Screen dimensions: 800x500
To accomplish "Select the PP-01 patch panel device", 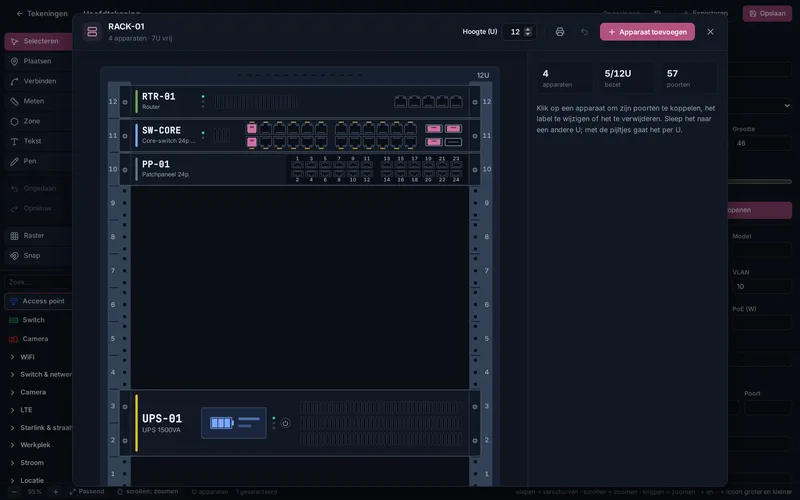I will (x=300, y=169).
